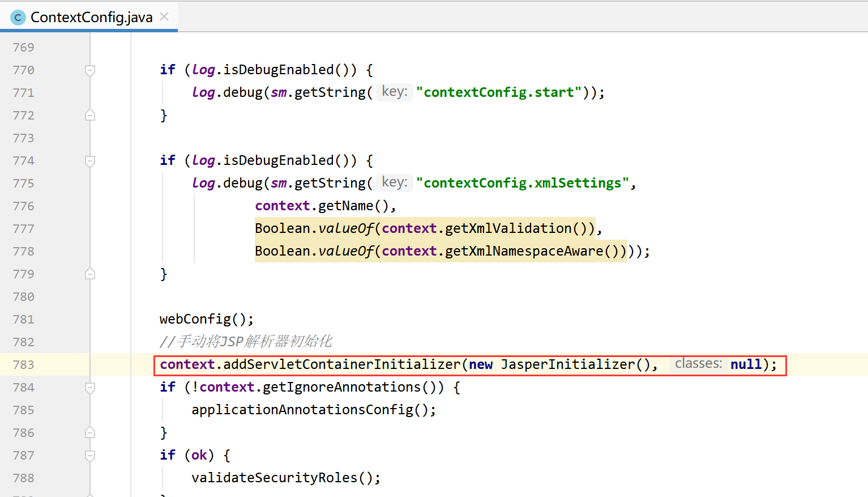This screenshot has width=868, height=497.
Task: Click the "contextConfig.start" string literal
Action: point(499,92)
